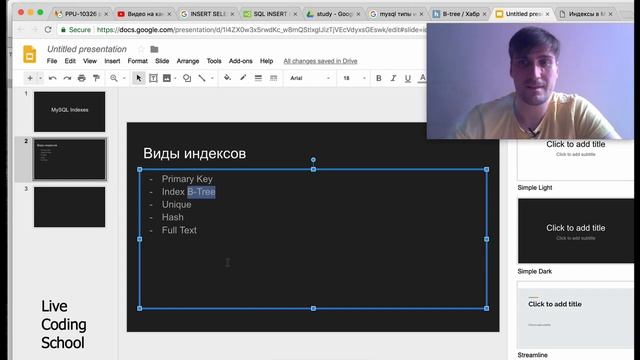Click 'All changes saved in Drive' link
The height and width of the screenshot is (360, 640).
tap(320, 61)
